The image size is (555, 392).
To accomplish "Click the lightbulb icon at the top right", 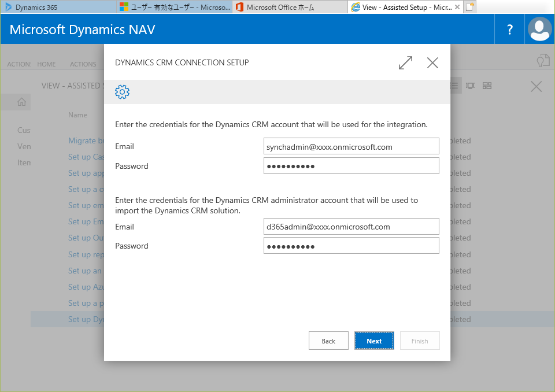I will coord(543,61).
